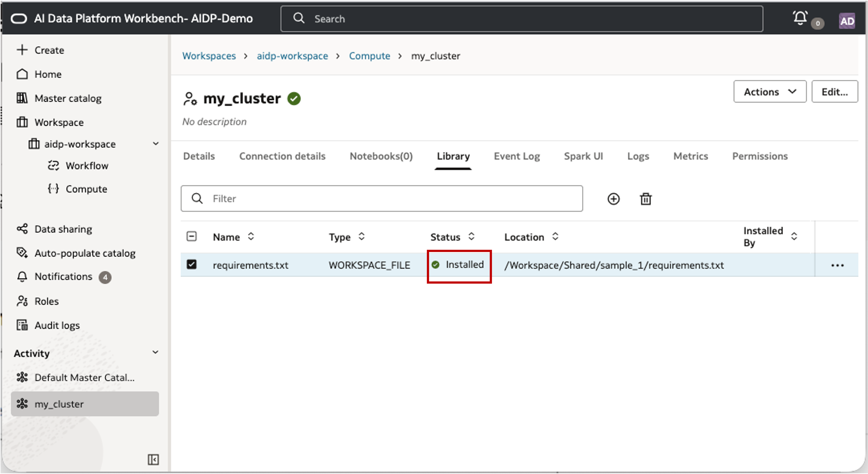Switch to the Event Log tab

pyautogui.click(x=517, y=156)
